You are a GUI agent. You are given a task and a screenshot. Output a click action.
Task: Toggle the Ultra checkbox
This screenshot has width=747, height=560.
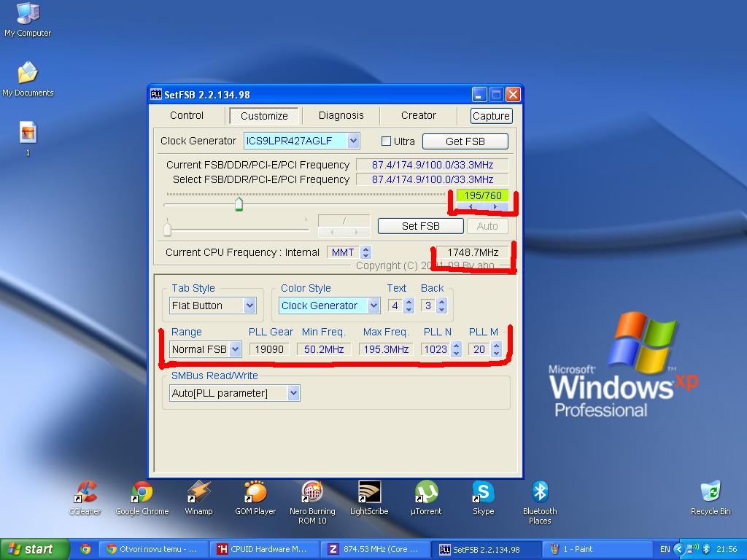[386, 141]
